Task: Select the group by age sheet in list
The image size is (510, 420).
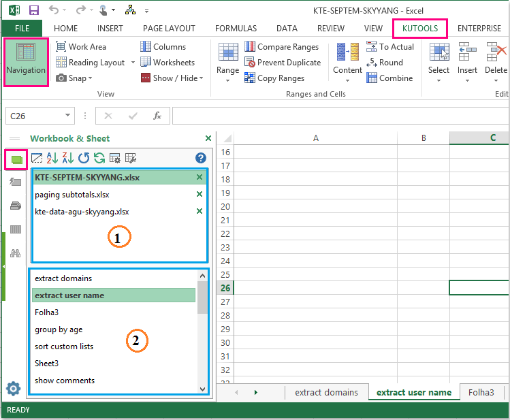Action: 114,329
